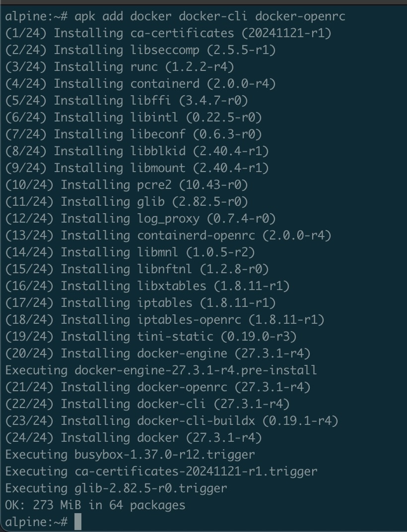Click the "apk add docker" command text

tap(209, 16)
